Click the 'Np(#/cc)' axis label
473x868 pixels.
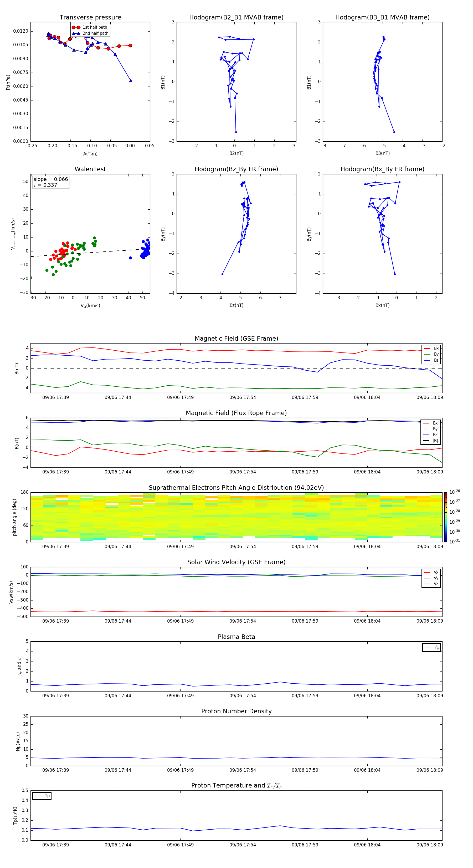(x=18, y=741)
